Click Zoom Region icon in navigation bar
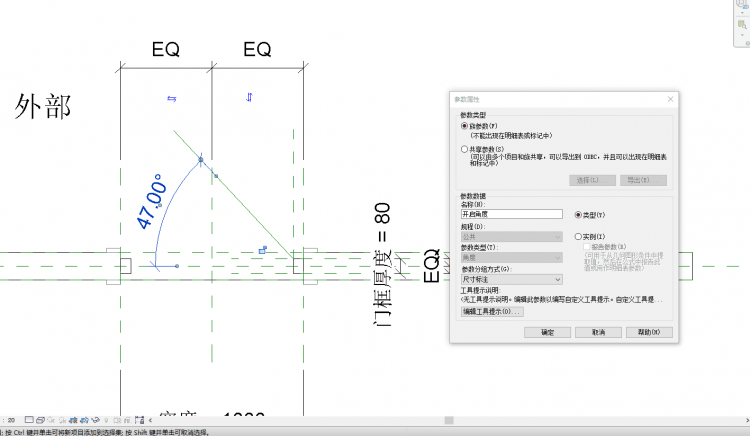750x436 pixels. click(742, 24)
